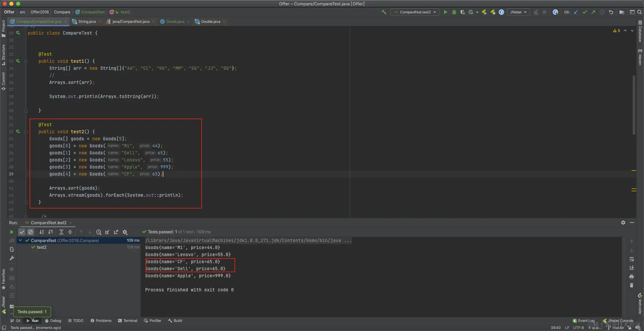
Task: Fold the test1 method in the editor gutter
Action: [26, 61]
